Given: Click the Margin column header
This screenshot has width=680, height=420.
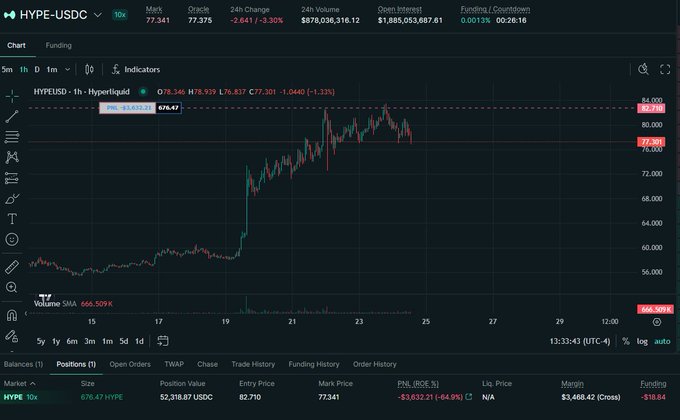Looking at the screenshot, I should pos(572,384).
